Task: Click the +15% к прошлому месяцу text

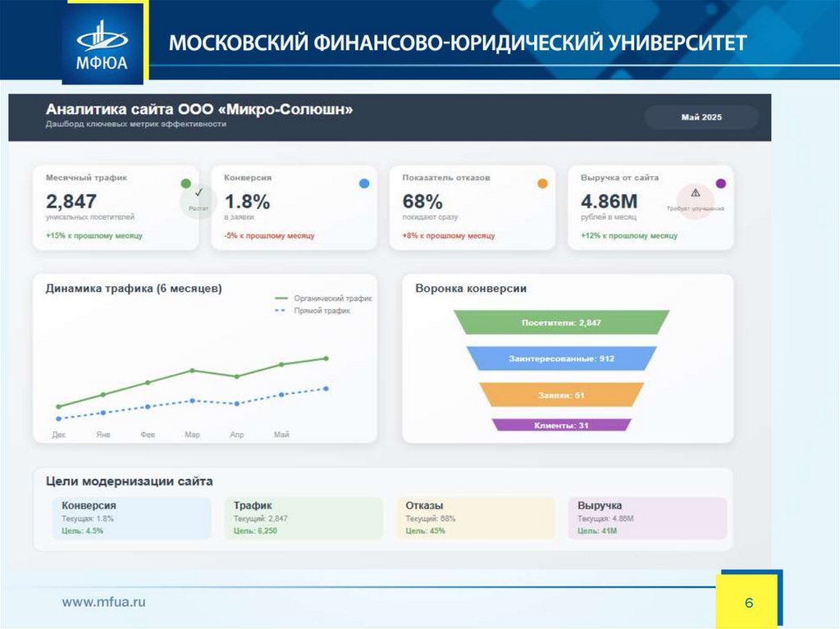Action: point(94,235)
